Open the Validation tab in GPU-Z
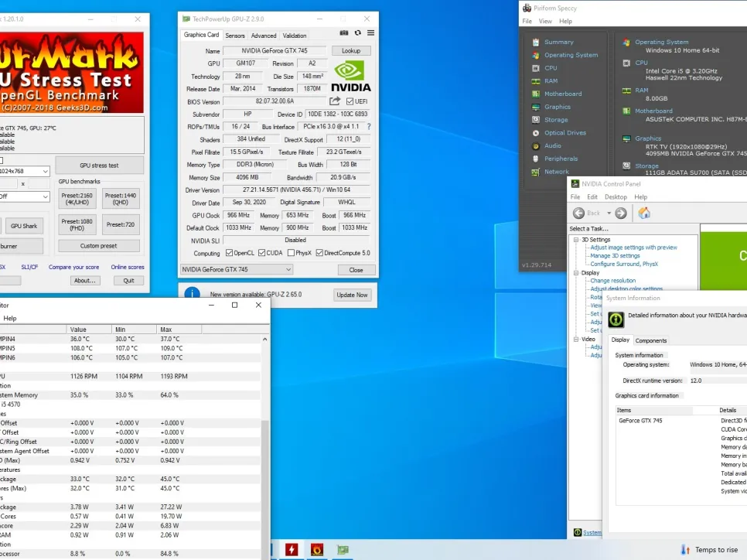 coord(295,36)
